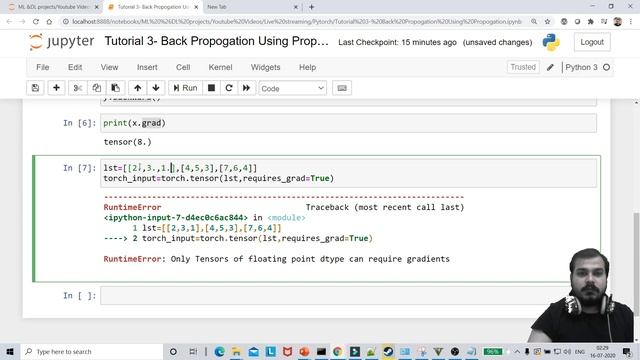Focus the In [7] lst code cell
Viewport: 640px width, 360px height.
(348, 173)
